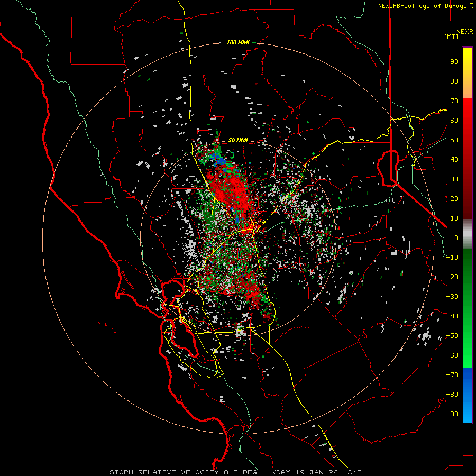
Task: Click the -90 value on the velocity scale
Action: pos(452,414)
